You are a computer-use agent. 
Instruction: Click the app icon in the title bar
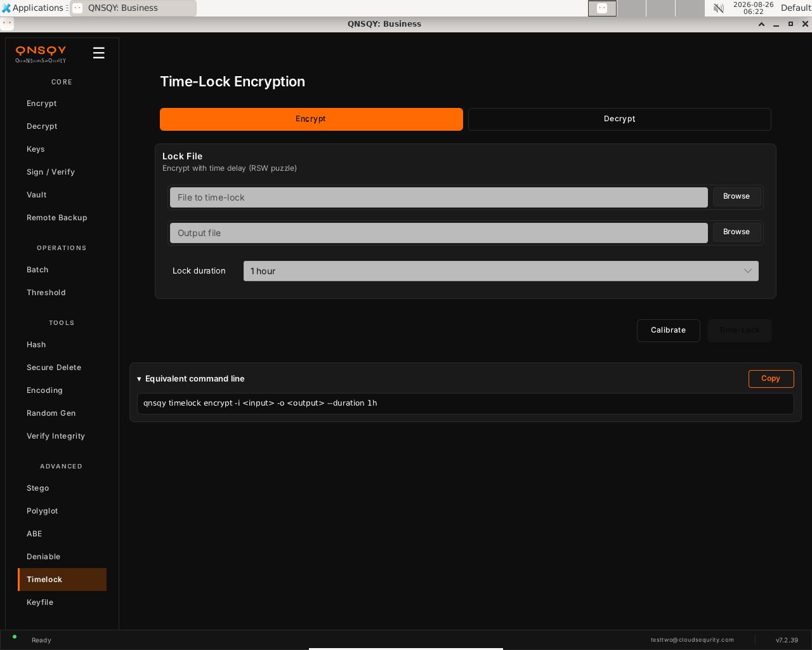point(7,23)
